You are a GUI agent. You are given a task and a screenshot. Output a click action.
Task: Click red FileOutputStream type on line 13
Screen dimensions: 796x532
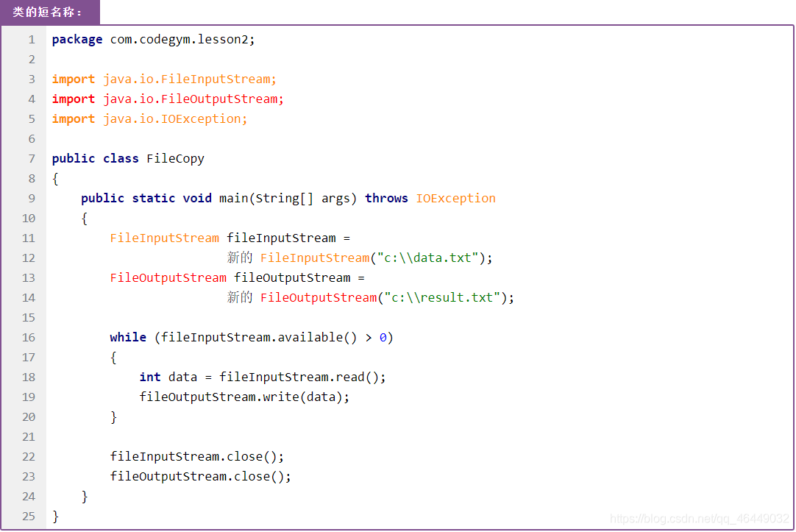[x=168, y=277]
